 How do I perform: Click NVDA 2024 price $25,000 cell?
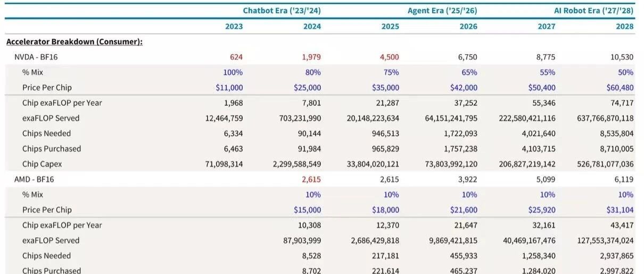pyautogui.click(x=308, y=88)
